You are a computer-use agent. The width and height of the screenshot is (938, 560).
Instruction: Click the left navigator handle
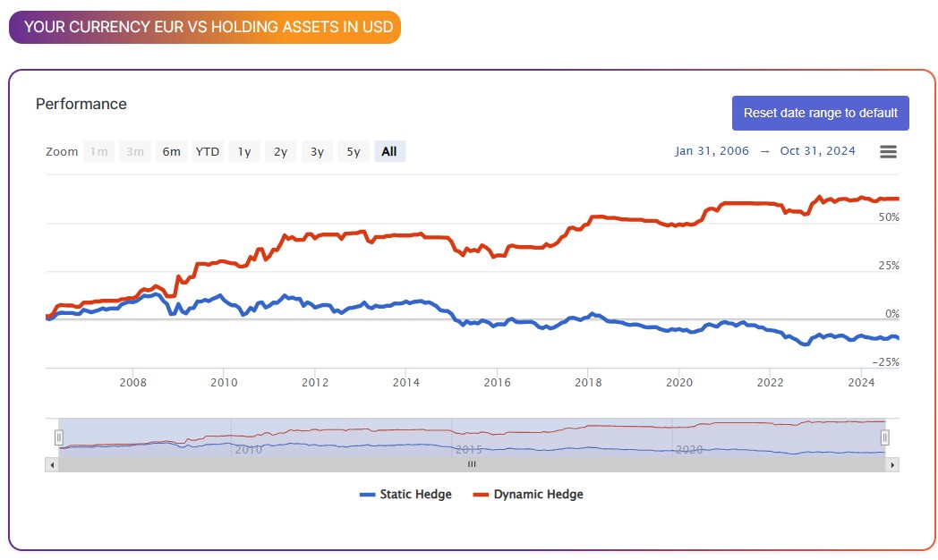[58, 437]
